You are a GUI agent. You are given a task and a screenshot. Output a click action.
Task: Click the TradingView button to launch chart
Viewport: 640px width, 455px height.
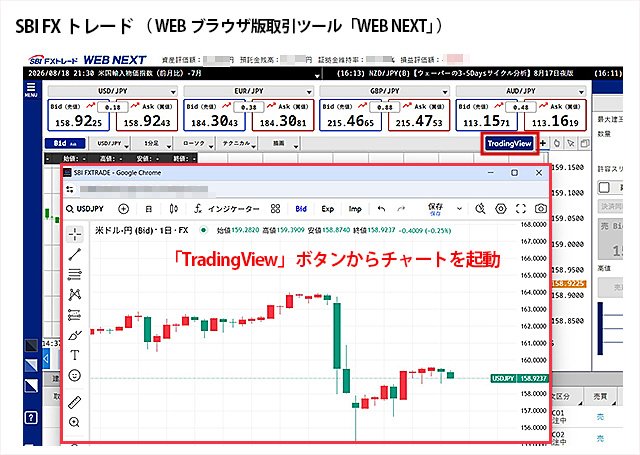(509, 143)
